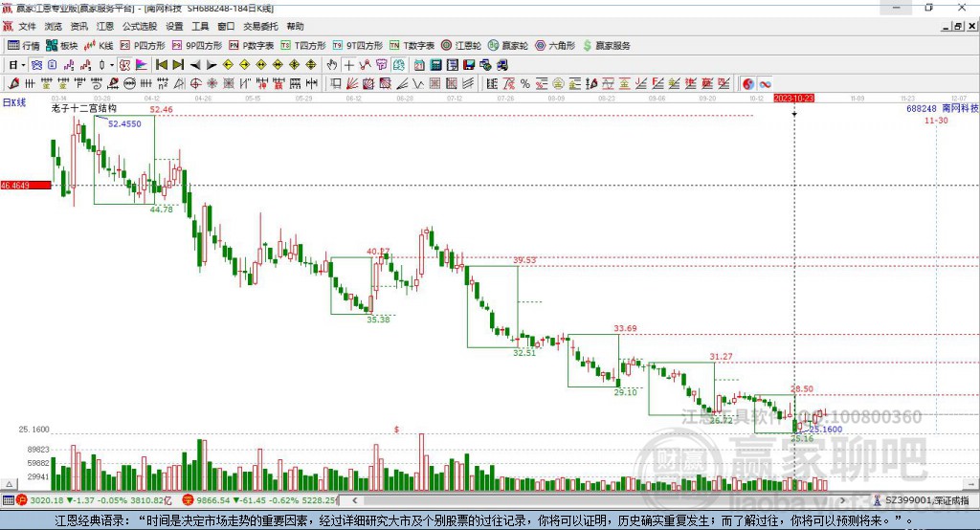Open the T数字表 tool
The width and height of the screenshot is (980, 530).
coord(412,46)
